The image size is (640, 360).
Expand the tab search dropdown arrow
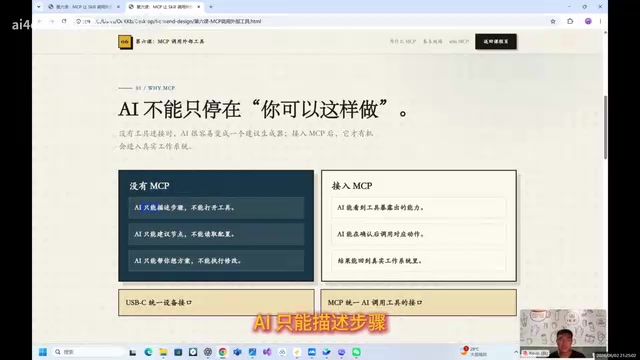click(39, 7)
